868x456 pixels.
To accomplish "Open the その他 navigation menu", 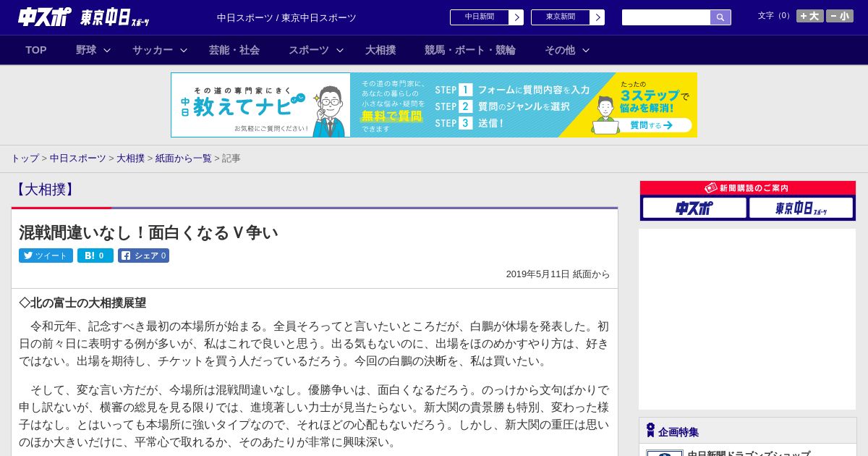I will pos(560,50).
